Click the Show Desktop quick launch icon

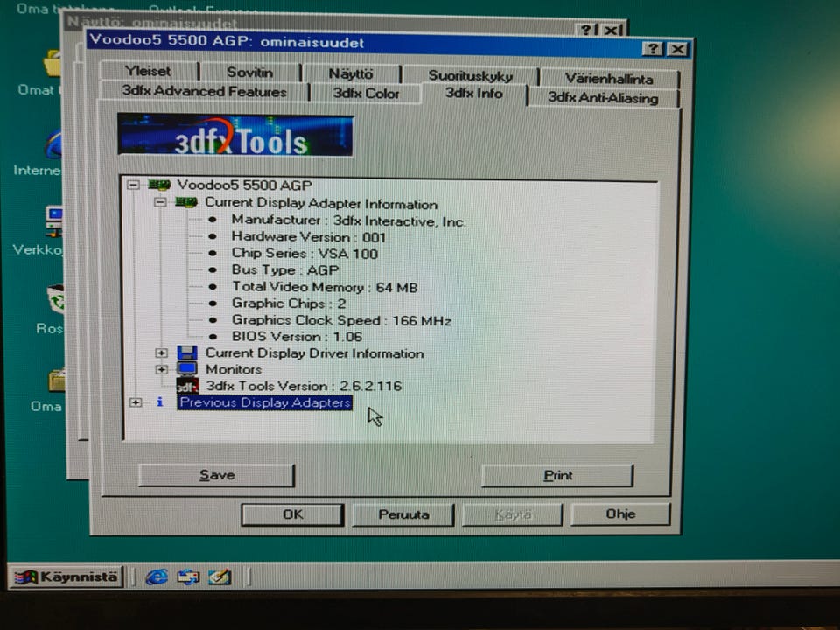220,577
